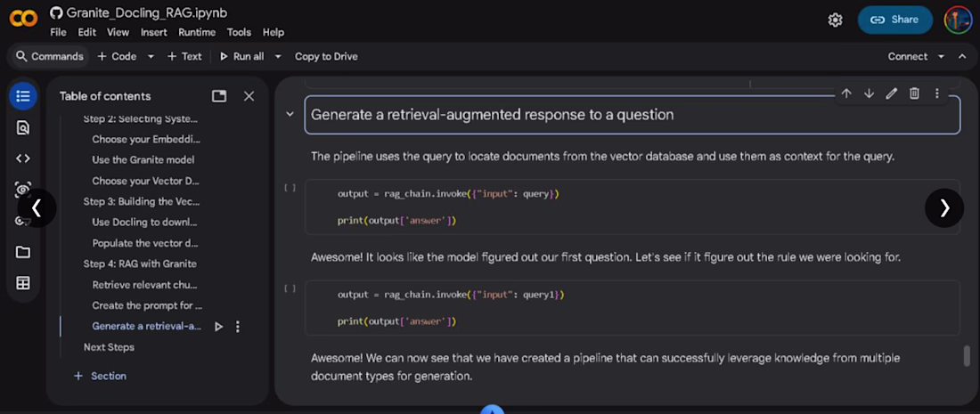This screenshot has height=414, width=980.
Task: Run the query cell bracket
Action: point(290,187)
